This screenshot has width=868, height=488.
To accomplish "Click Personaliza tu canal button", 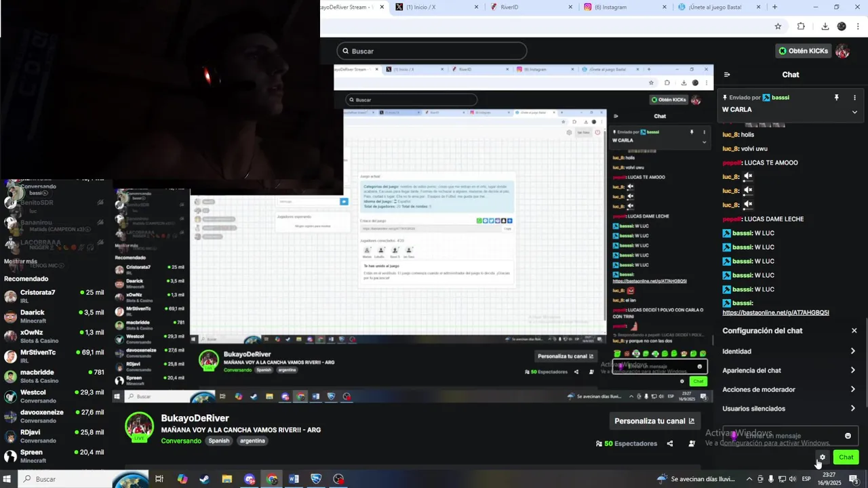I will (654, 421).
